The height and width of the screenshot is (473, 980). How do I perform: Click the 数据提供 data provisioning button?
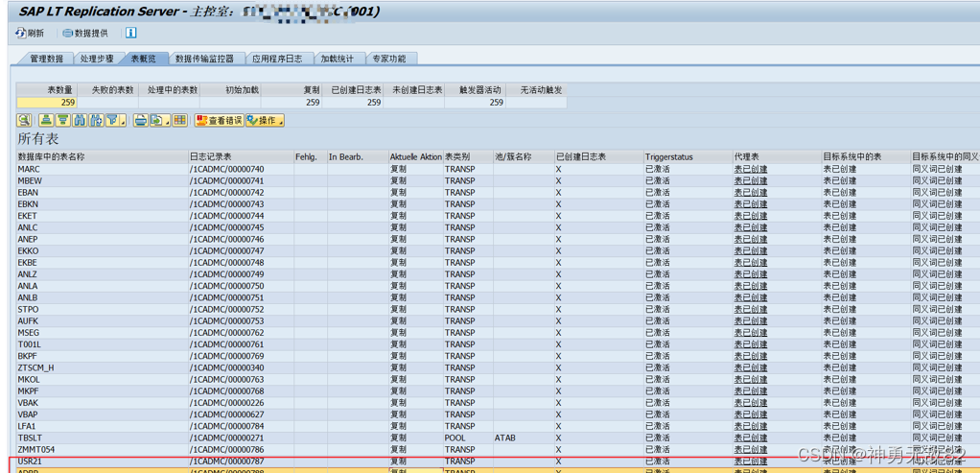pyautogui.click(x=85, y=34)
